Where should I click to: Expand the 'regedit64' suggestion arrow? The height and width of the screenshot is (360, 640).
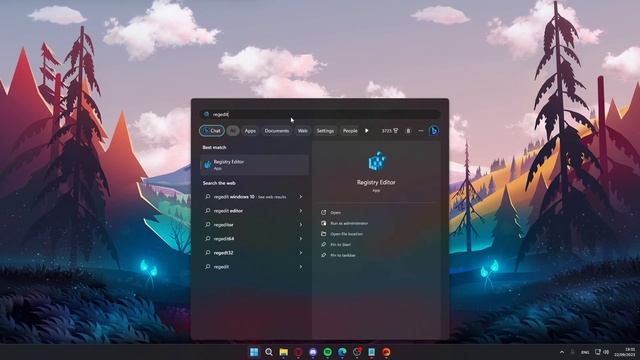(x=301, y=239)
